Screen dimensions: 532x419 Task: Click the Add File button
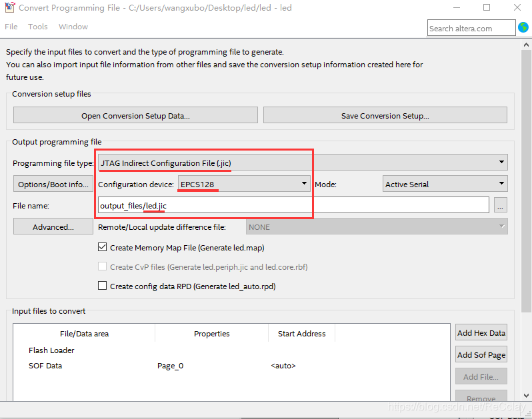(481, 376)
